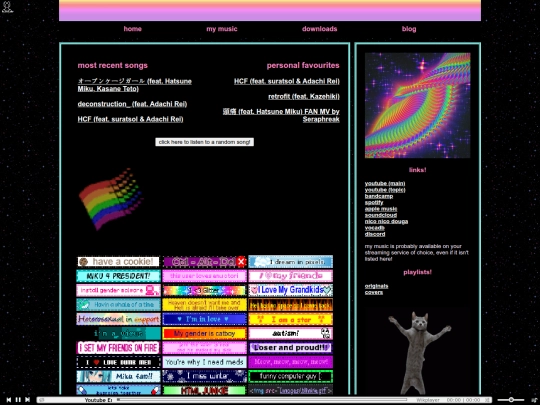Click the icon at far right of player bar
This screenshot has height=405, width=540.
pos(534,399)
